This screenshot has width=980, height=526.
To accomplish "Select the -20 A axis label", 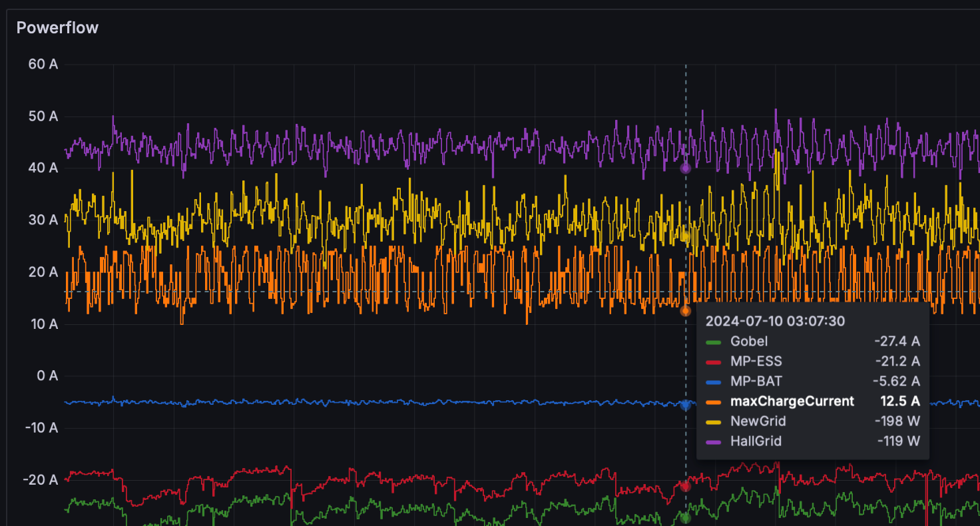I will click(41, 479).
